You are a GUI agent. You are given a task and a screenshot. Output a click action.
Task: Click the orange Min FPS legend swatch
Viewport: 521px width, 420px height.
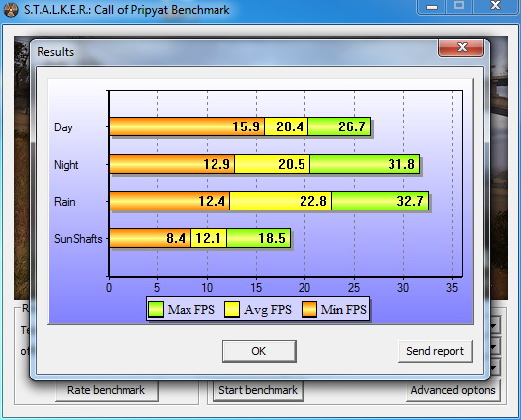point(309,309)
